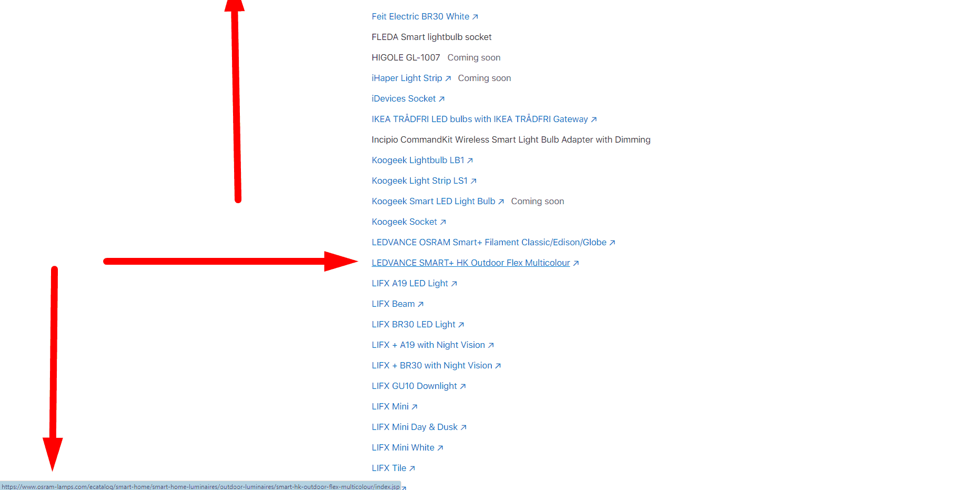Image resolution: width=980 pixels, height=490 pixels.
Task: Open the LIFX GU10 Downlight link
Action: 414,386
